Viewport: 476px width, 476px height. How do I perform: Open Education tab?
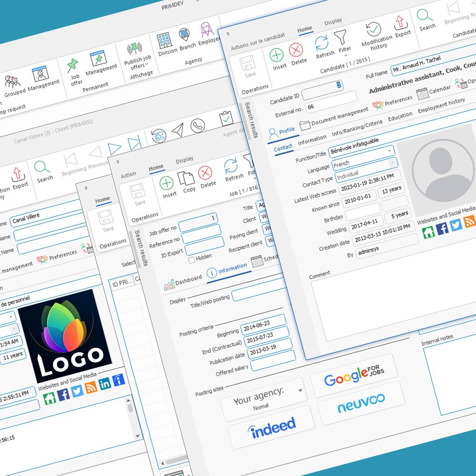tap(400, 117)
